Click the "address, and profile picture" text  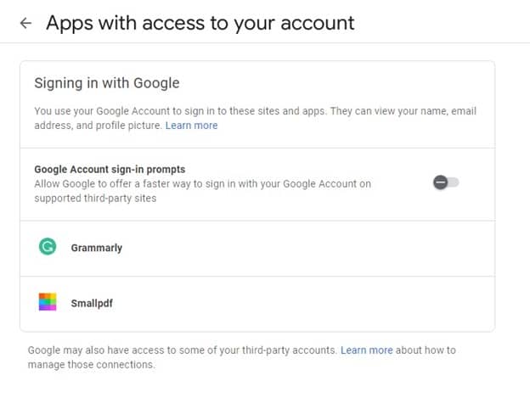click(x=97, y=126)
